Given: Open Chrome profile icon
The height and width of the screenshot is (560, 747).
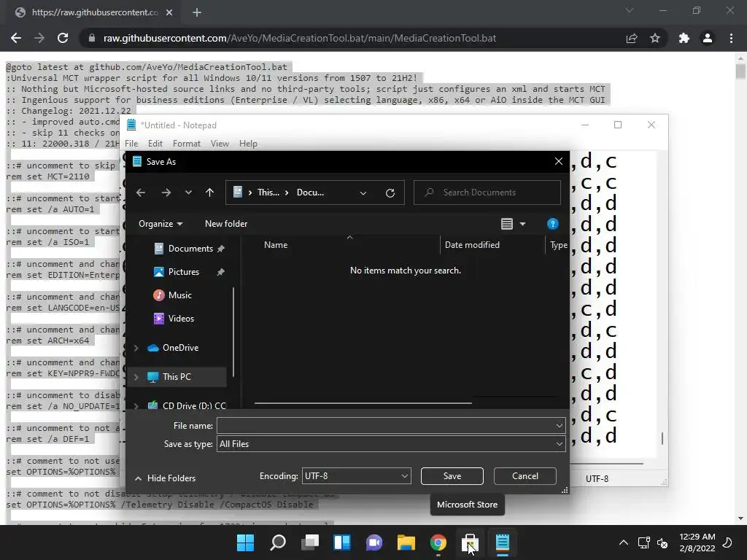Looking at the screenshot, I should click(x=708, y=38).
